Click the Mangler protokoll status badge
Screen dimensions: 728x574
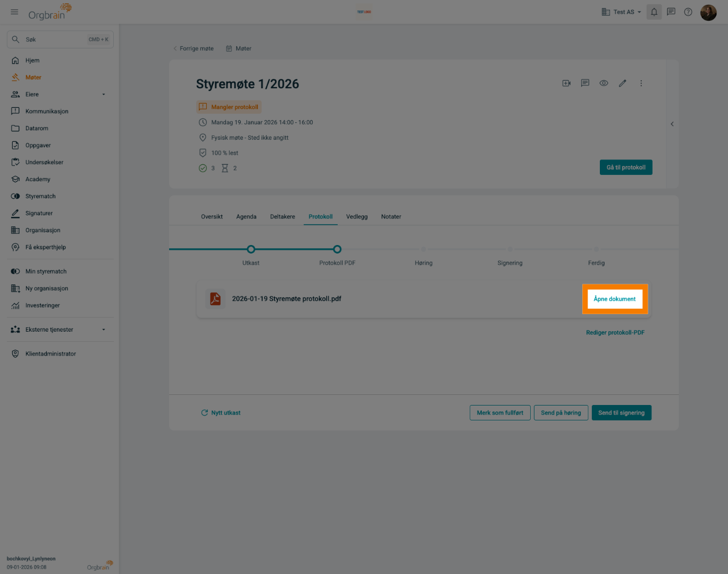(x=229, y=107)
